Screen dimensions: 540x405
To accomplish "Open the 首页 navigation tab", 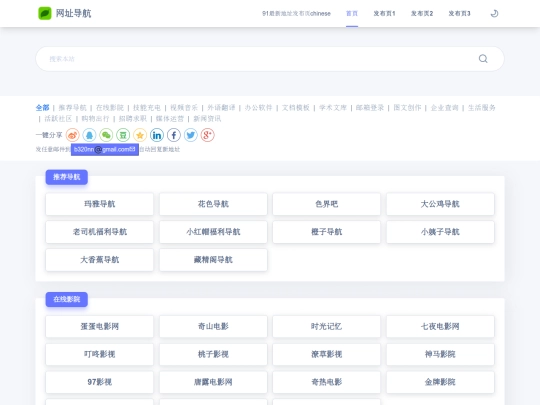I will (x=352, y=13).
